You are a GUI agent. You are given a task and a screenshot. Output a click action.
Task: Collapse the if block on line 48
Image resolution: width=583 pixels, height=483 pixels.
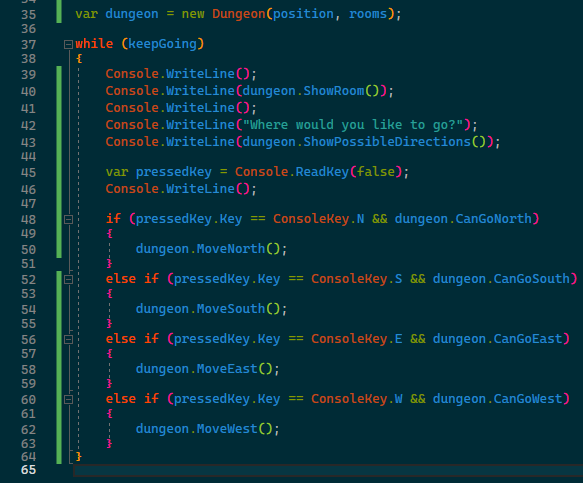pyautogui.click(x=68, y=219)
